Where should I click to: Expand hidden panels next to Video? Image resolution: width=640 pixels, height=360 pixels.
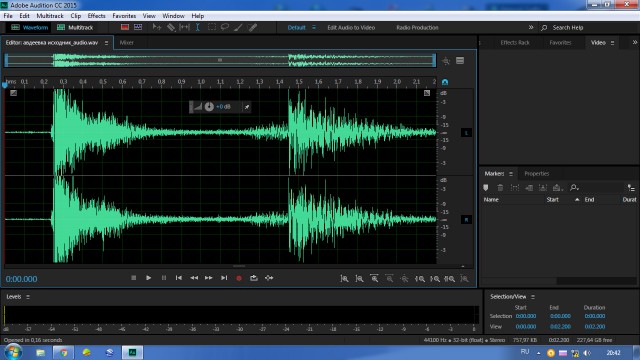[635, 42]
